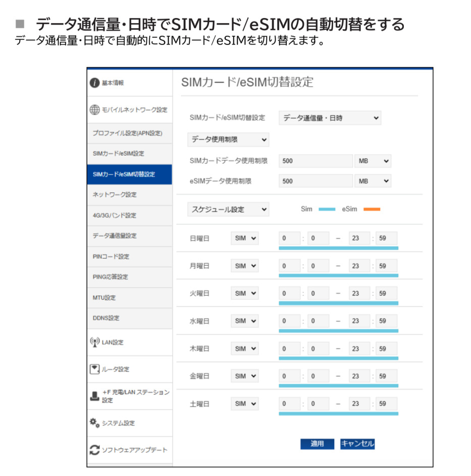Click the キャンセル button
This screenshot has height=476, width=471.
[357, 444]
